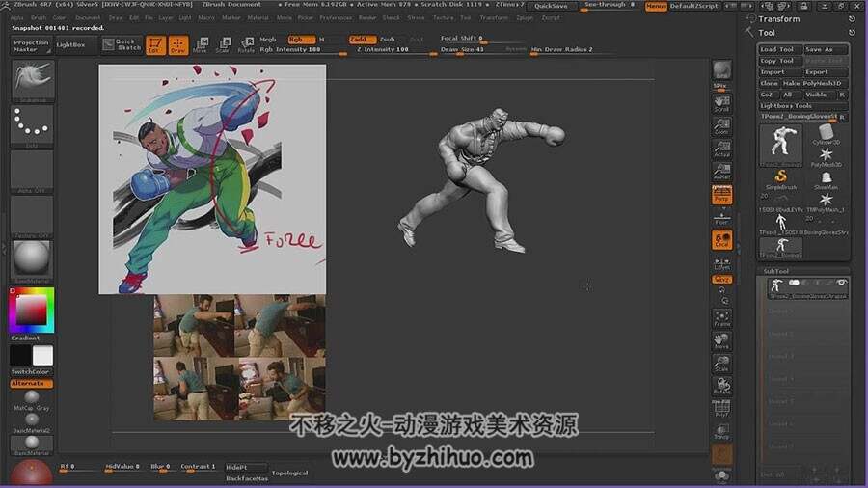The width and height of the screenshot is (868, 488).
Task: Set canvas to Actual size
Action: 721,149
